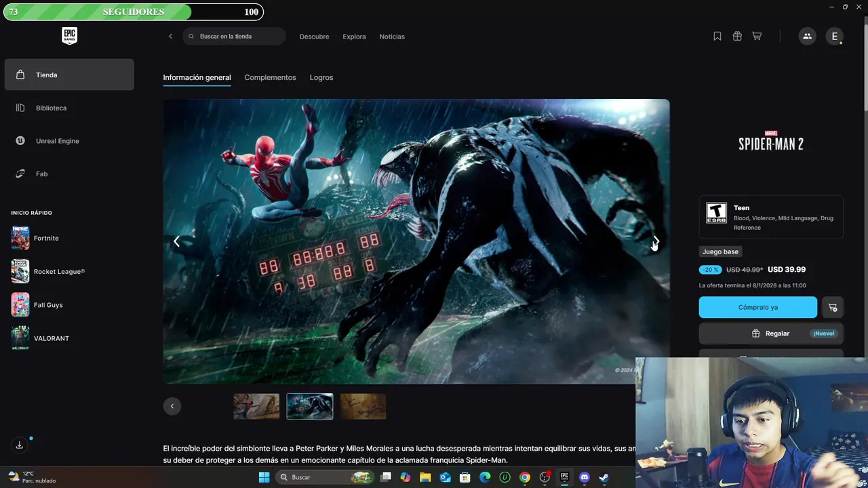
Task: Click the Buscar en la tienda field
Action: pyautogui.click(x=234, y=37)
